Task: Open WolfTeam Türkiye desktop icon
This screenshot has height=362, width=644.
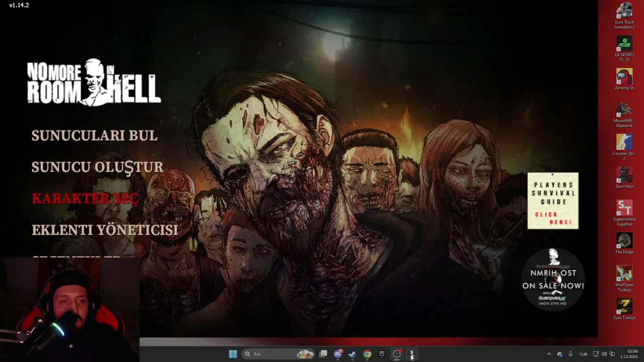Action: point(624,279)
